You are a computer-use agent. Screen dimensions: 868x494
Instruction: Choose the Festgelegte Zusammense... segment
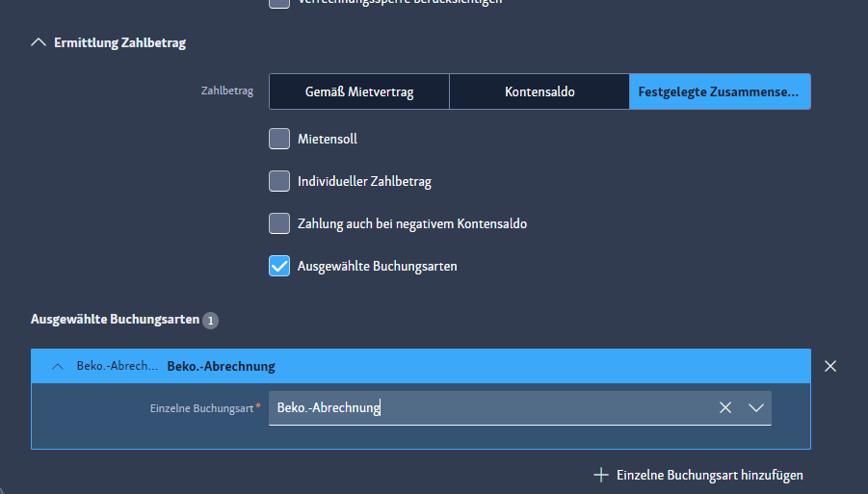[720, 92]
